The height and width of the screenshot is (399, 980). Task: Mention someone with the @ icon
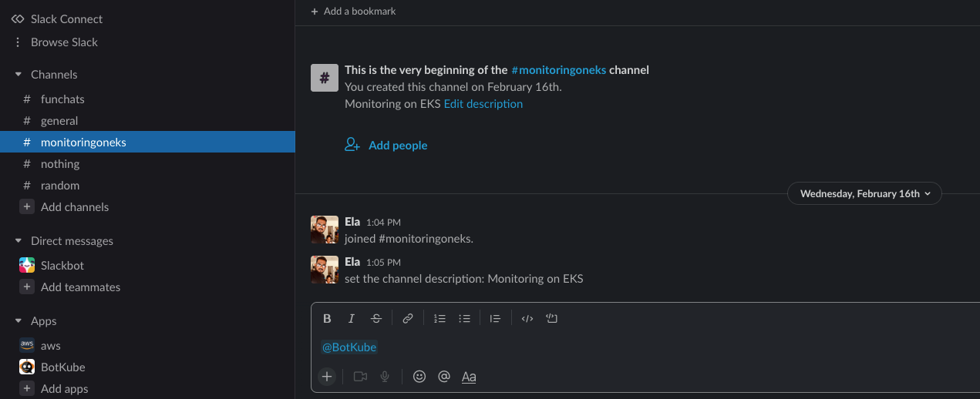pyautogui.click(x=443, y=377)
